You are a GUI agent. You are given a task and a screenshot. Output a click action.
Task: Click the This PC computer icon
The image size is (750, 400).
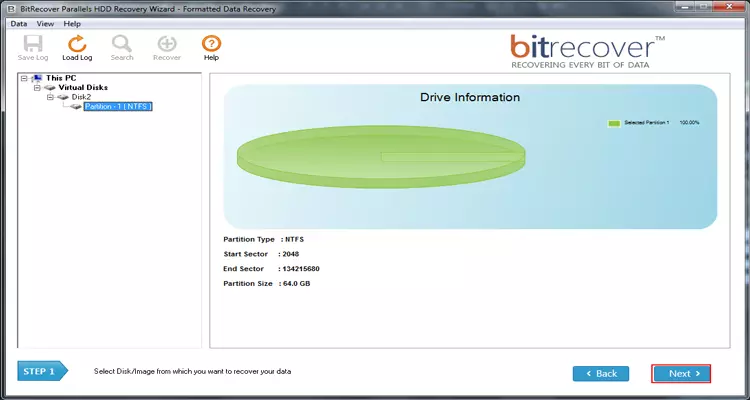click(37, 78)
